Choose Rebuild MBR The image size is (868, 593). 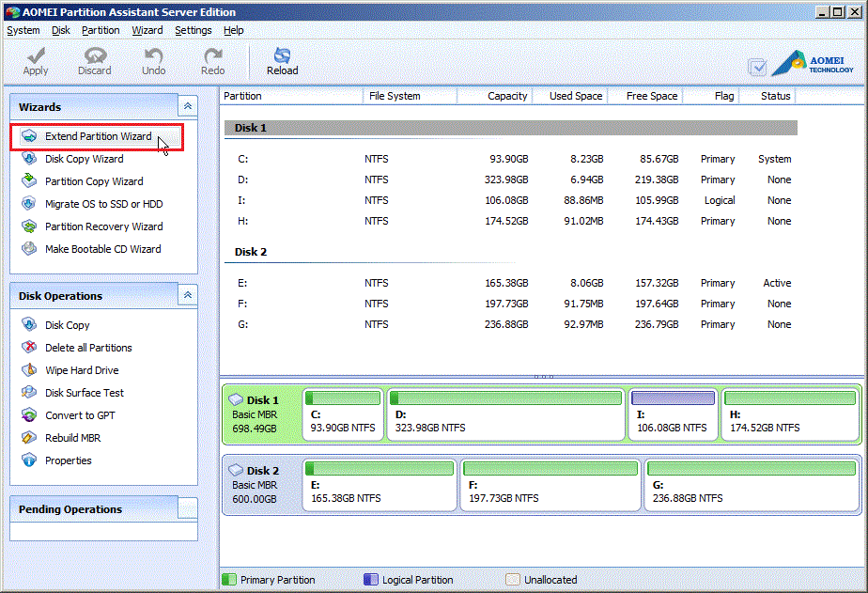[73, 438]
